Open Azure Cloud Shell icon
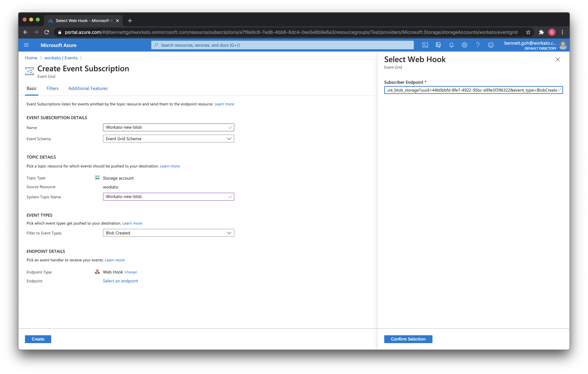This screenshot has width=588, height=374. [x=425, y=45]
